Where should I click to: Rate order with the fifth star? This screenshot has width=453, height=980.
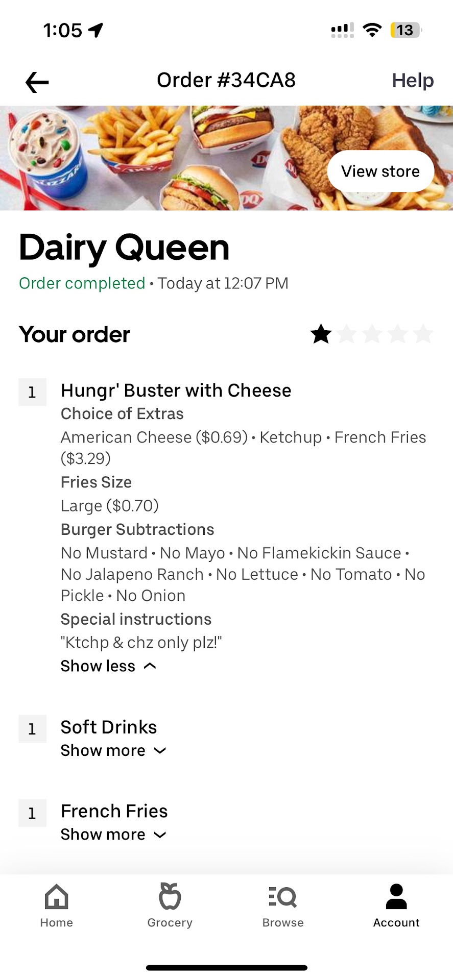click(423, 334)
